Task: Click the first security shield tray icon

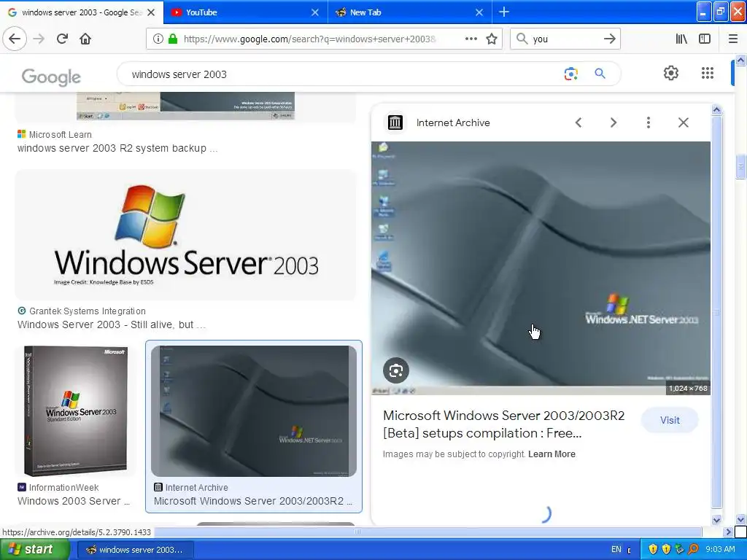Action: (653, 550)
